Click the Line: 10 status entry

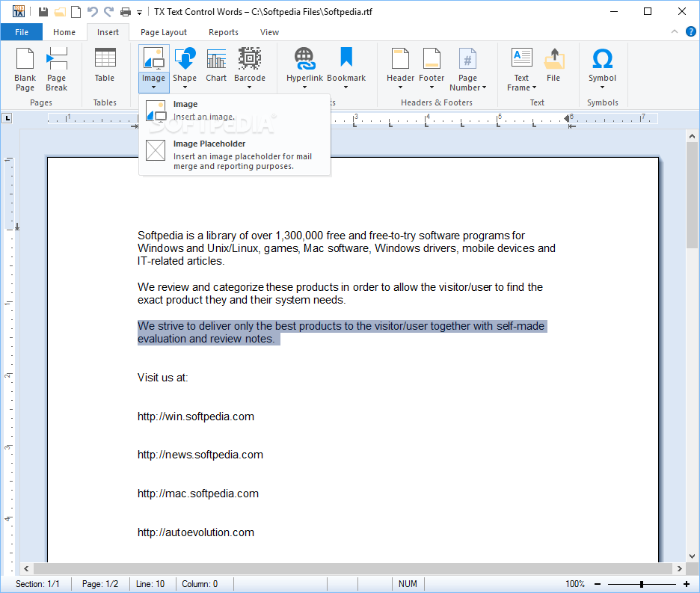click(150, 584)
